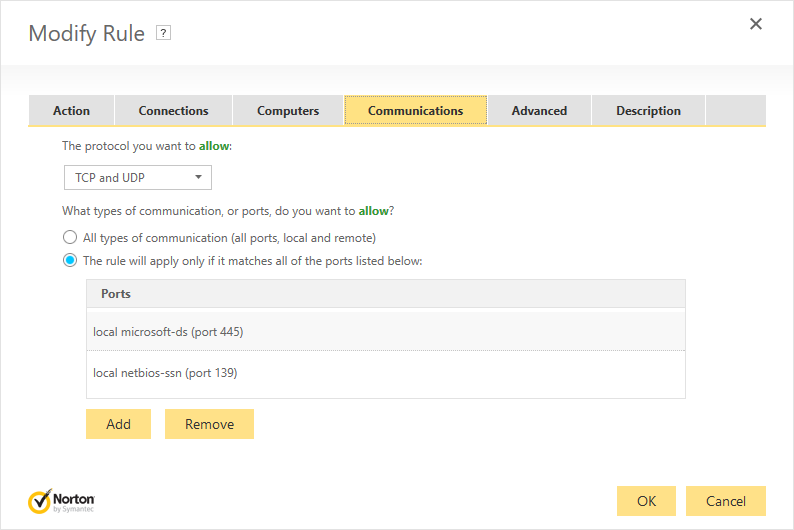Screen dimensions: 794x530
Task: Select local microsoft-ds (port 445) row
Action: [x=386, y=332]
